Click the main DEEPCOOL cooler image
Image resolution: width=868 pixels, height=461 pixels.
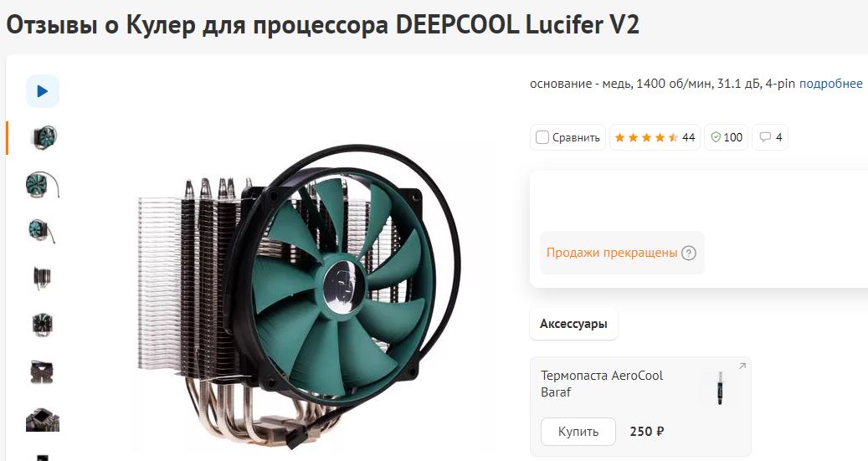click(300, 297)
